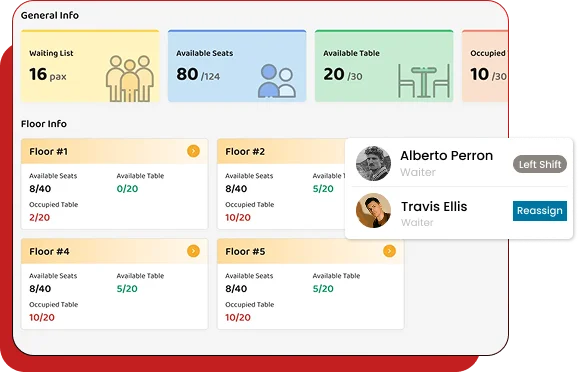Click the Left Shift badge for Alberto Perron
The image size is (578, 372).
tap(540, 164)
